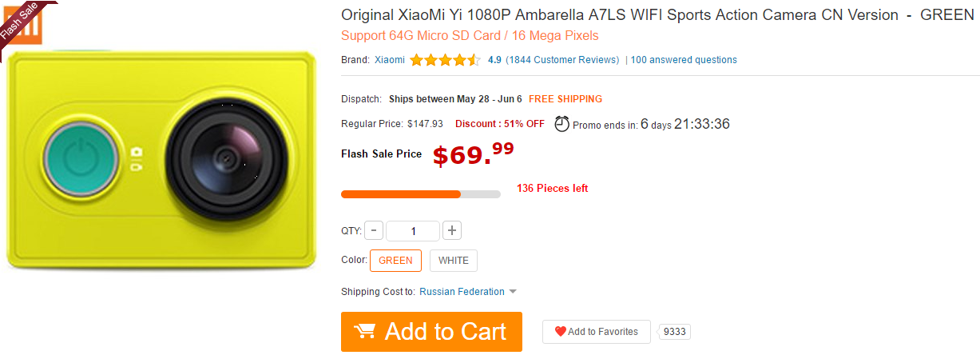The image size is (980, 359).
Task: Click the promo countdown clock icon
Action: coord(562,124)
